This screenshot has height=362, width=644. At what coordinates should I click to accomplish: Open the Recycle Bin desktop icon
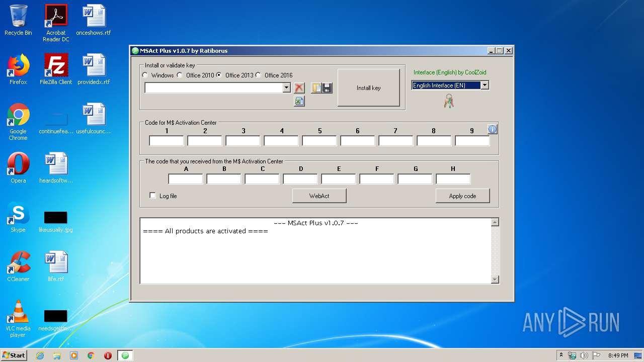click(18, 20)
